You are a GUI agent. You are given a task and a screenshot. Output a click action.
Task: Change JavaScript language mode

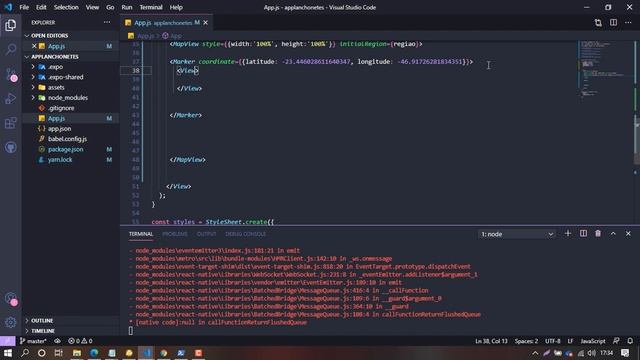593,341
